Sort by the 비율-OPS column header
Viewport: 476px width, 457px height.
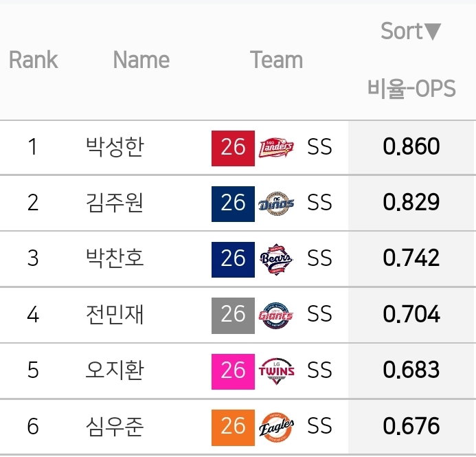click(x=411, y=89)
